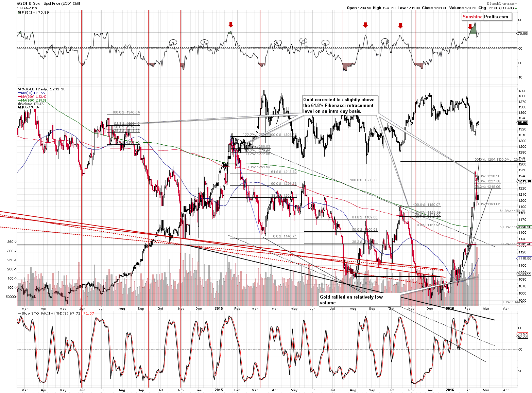532x393 pixels.
Task: Click the Volume 173.2K header value
Action: pos(462,8)
